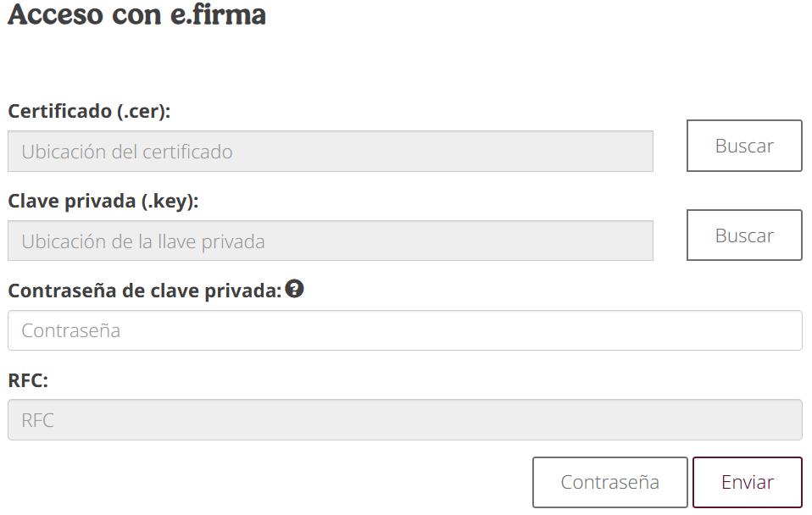Click the private key location field
The width and height of the screenshot is (812, 515).
pyautogui.click(x=330, y=241)
